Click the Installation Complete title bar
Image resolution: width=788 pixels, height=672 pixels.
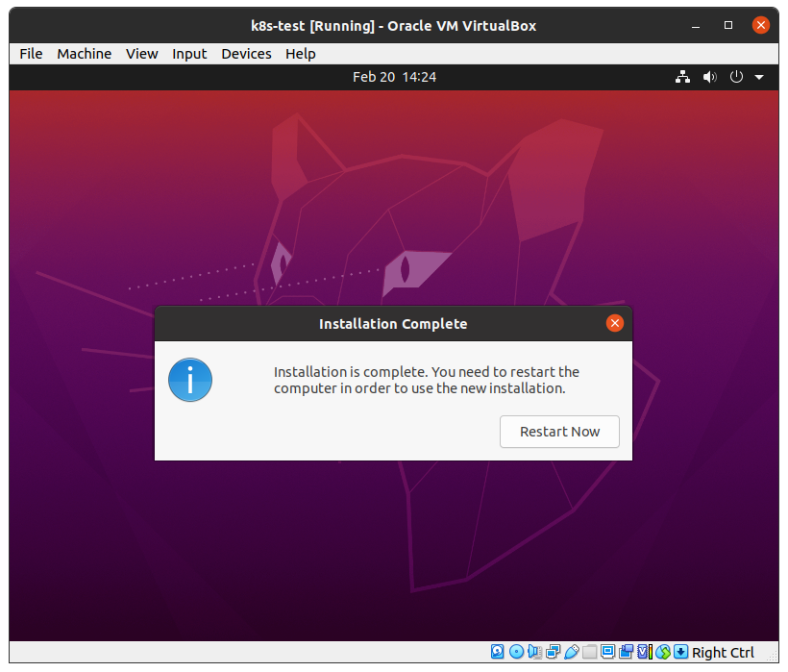pos(393,324)
